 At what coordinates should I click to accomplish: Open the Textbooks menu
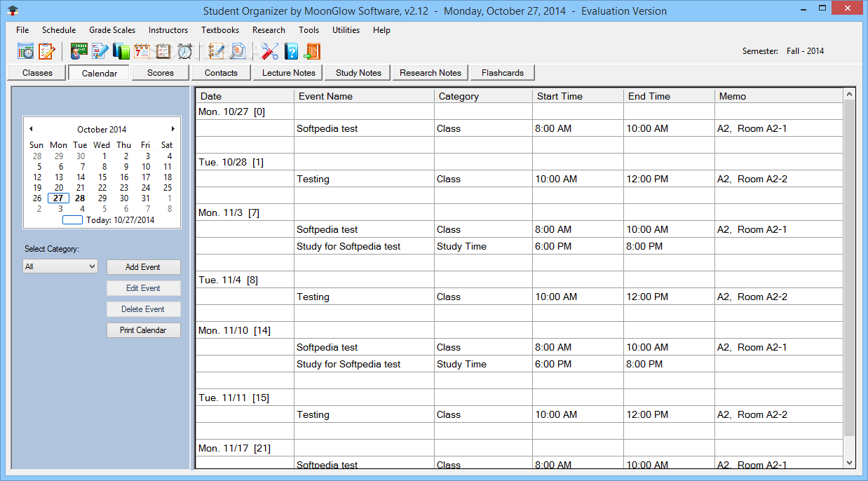220,30
